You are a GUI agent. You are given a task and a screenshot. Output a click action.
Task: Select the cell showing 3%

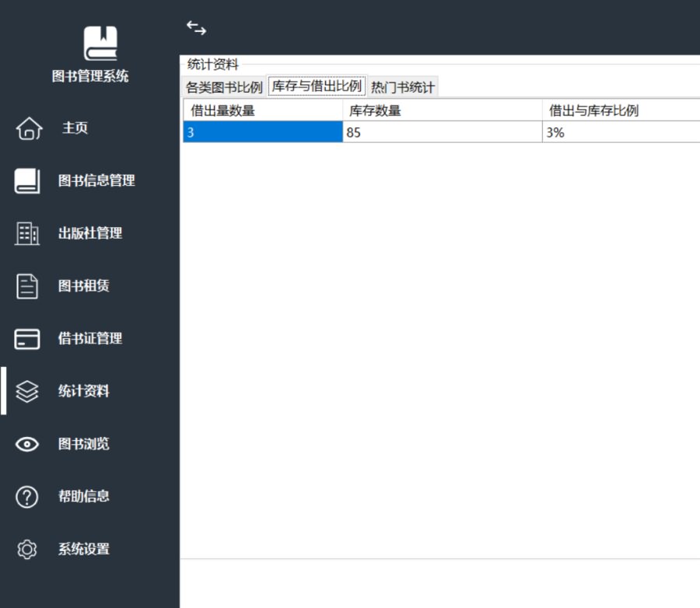coord(621,132)
